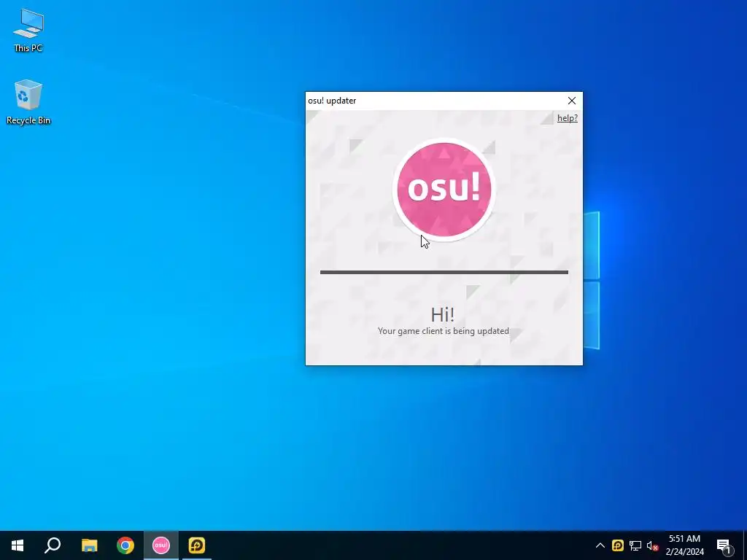The width and height of the screenshot is (747, 560).
Task: Launch Google Chrome from the taskbar
Action: (x=125, y=545)
